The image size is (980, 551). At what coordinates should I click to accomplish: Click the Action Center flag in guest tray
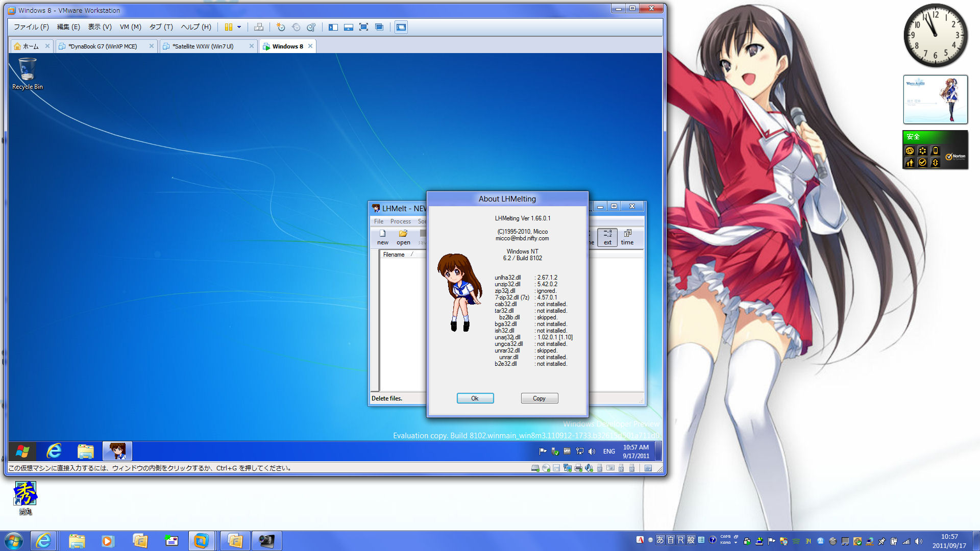click(543, 451)
